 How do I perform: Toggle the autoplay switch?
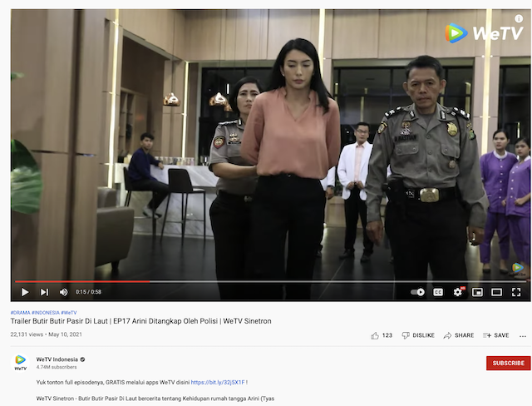pyautogui.click(x=417, y=292)
